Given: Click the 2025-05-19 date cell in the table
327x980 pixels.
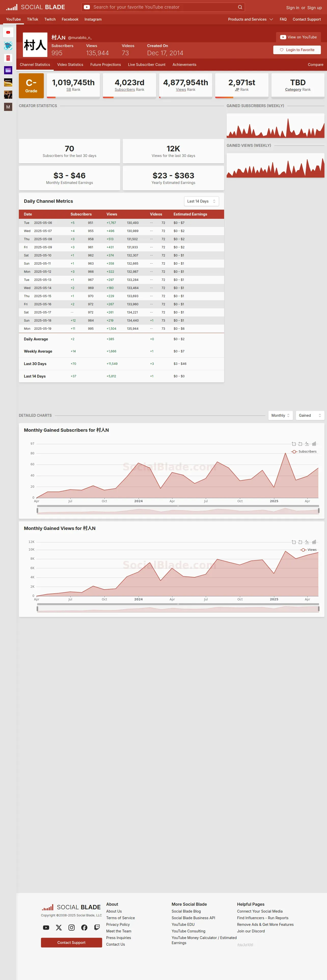Looking at the screenshot, I should click(x=43, y=329).
